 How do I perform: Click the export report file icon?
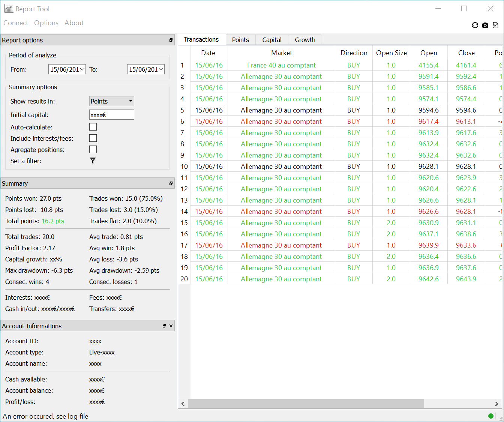pos(495,25)
